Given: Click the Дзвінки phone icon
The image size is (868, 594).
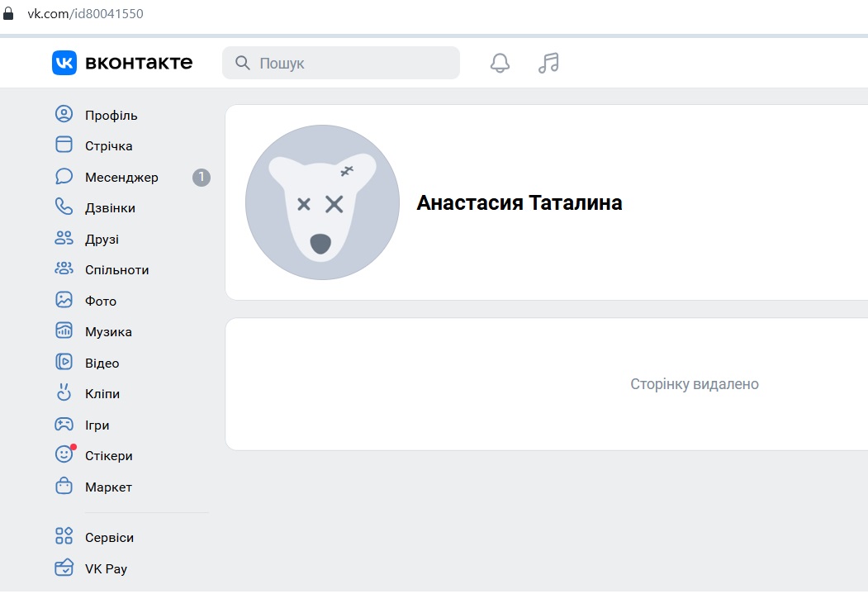Looking at the screenshot, I should tap(64, 207).
